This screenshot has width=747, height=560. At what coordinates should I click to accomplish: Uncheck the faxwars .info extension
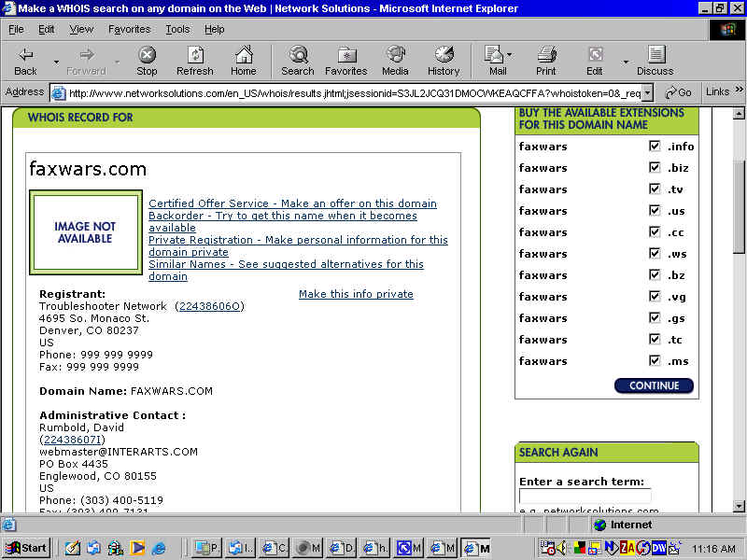tap(655, 146)
